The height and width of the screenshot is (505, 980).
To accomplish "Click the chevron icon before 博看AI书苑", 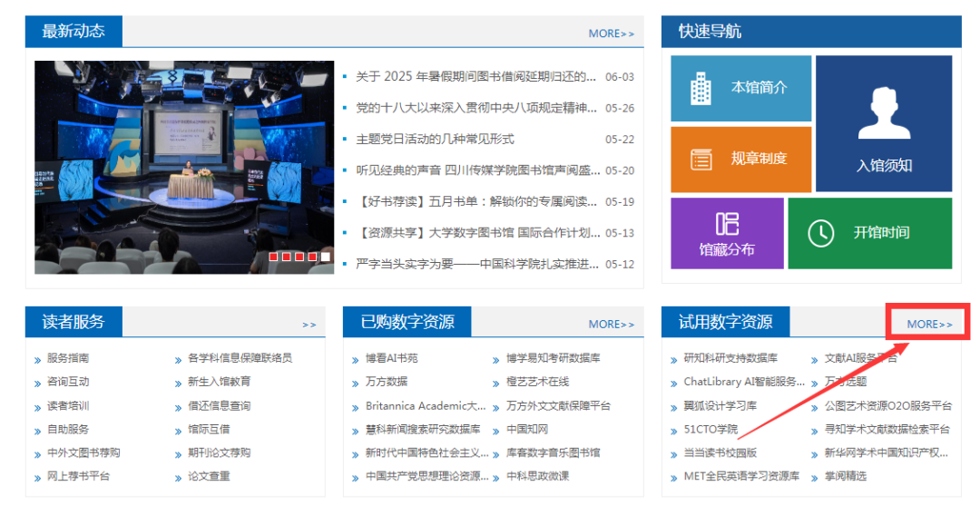I will pos(356,359).
